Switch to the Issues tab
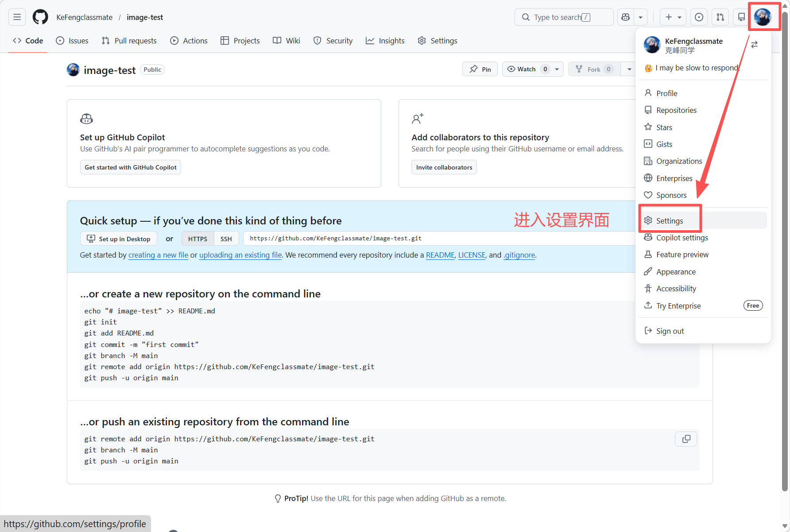The height and width of the screenshot is (532, 790). tap(72, 41)
